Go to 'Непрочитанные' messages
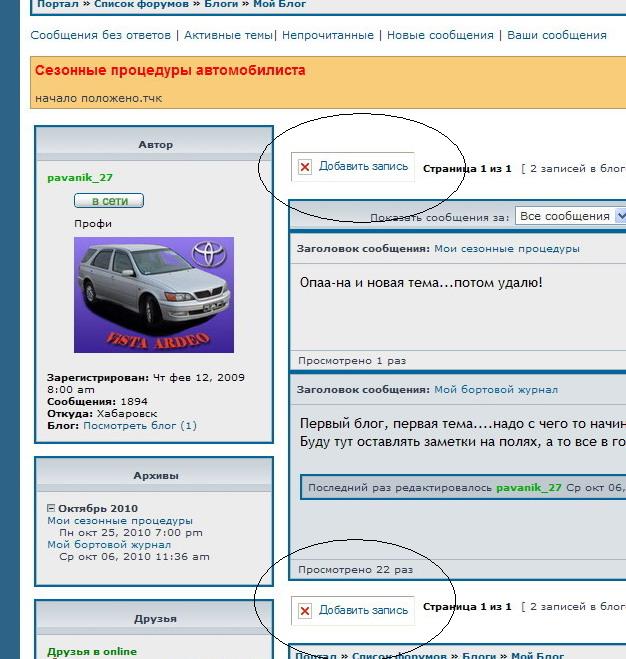 (x=327, y=35)
